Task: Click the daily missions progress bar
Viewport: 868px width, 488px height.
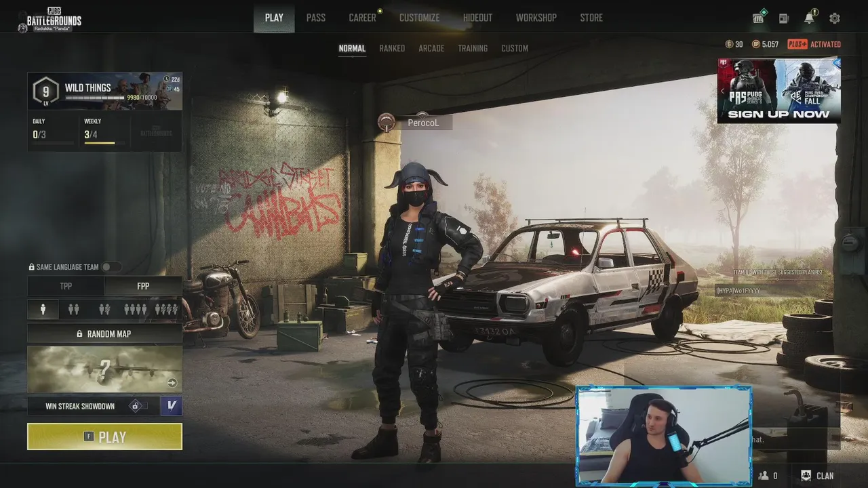Action: [53, 143]
